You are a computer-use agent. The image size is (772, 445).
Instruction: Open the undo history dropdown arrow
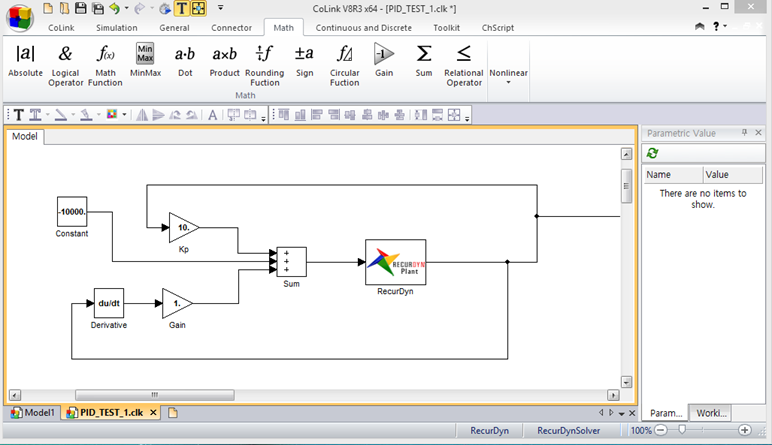pos(127,8)
